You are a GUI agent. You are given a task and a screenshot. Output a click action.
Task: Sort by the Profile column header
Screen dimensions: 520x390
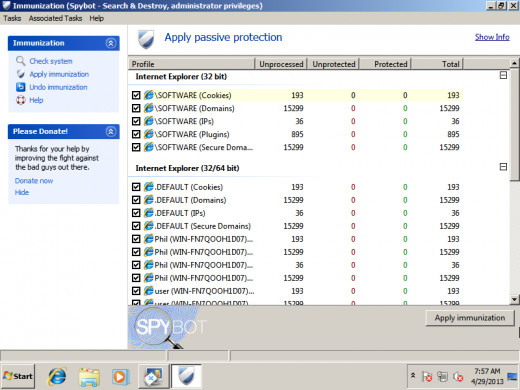pos(191,64)
